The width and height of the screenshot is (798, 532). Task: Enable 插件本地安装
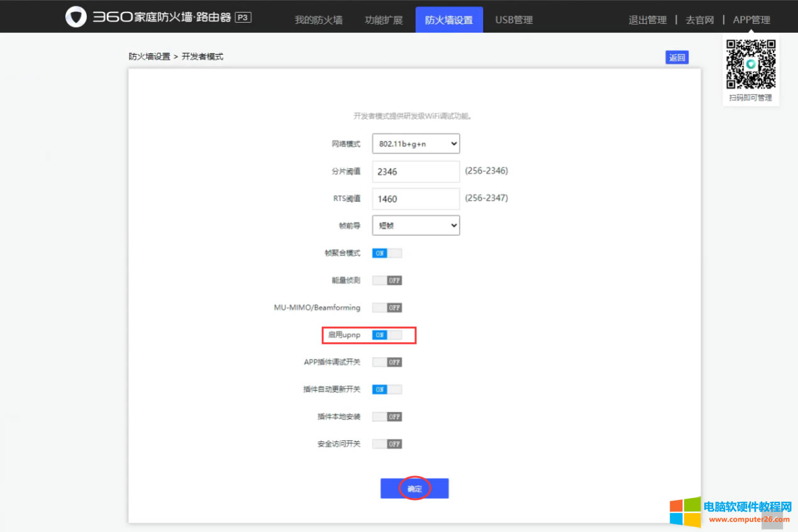pos(387,416)
